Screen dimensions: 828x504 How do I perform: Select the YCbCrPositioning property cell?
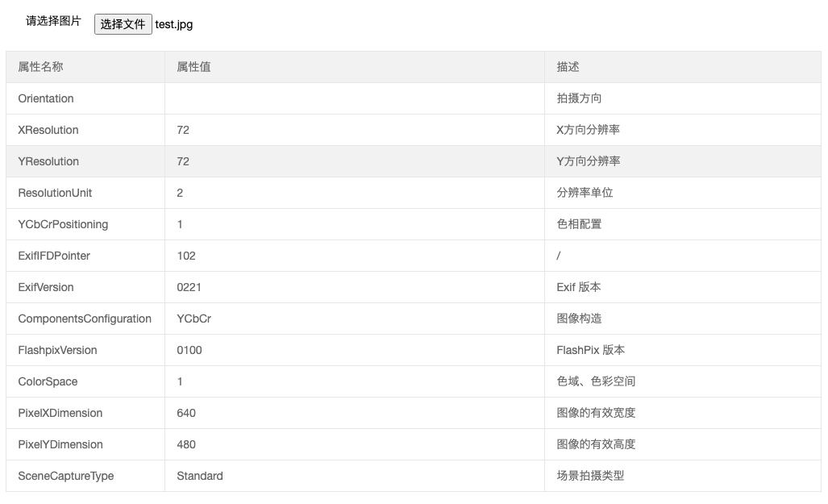pos(63,224)
